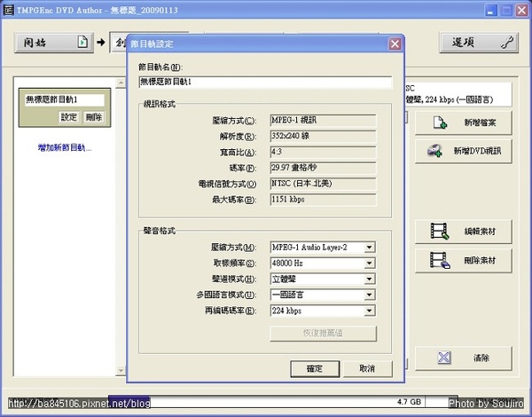Click the 增加新節目軌... link
The width and height of the screenshot is (532, 417).
65,147
